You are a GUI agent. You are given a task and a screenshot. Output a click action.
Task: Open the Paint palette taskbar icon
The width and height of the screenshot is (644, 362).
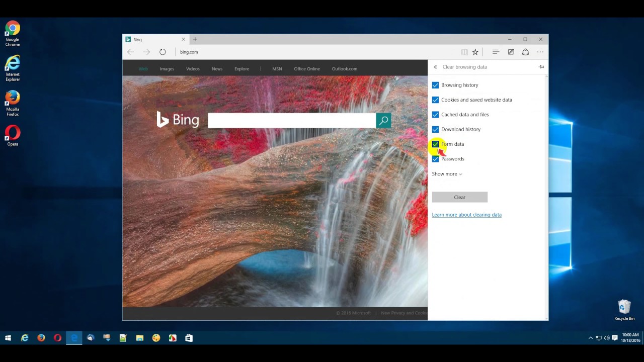pyautogui.click(x=156, y=338)
